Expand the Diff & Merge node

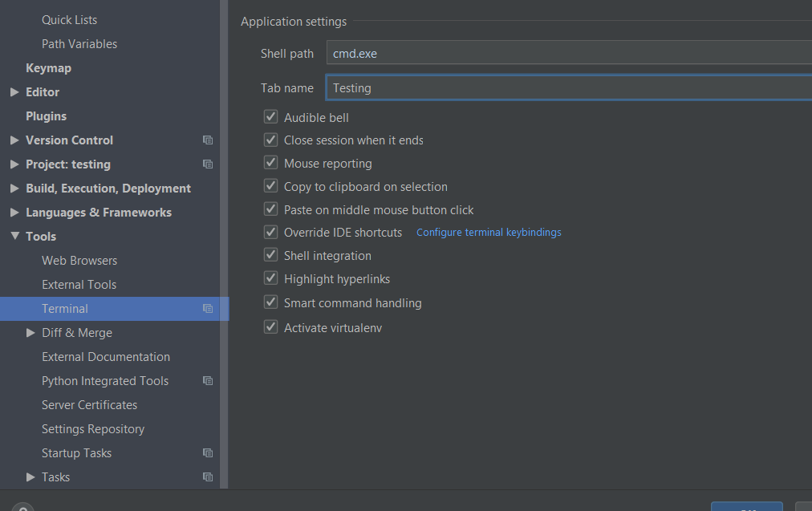30,333
